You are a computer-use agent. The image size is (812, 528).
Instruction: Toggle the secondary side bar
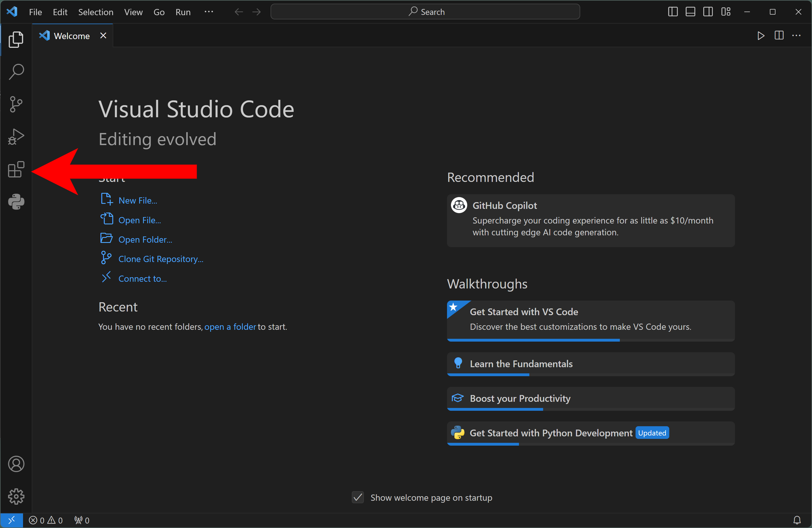click(708, 12)
